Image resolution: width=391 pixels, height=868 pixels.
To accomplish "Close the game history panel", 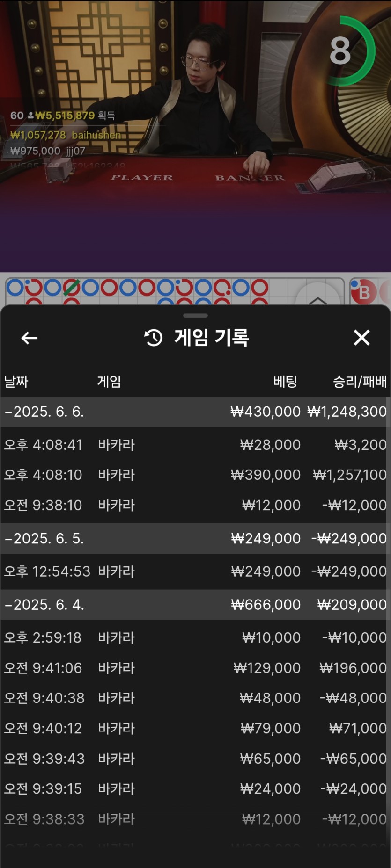I will pyautogui.click(x=361, y=337).
